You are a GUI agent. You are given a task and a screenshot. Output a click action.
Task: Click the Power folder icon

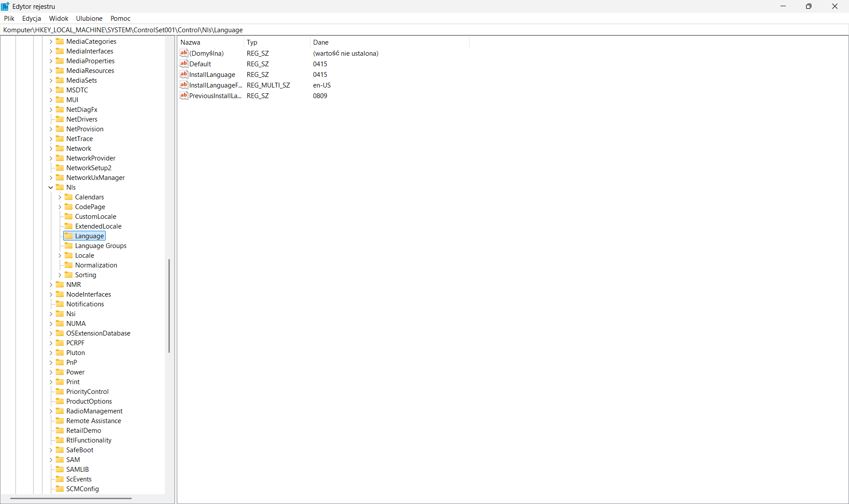60,372
